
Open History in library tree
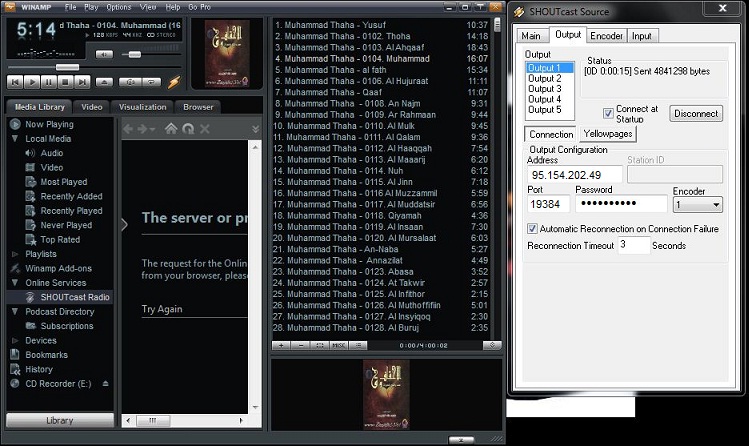[39, 369]
